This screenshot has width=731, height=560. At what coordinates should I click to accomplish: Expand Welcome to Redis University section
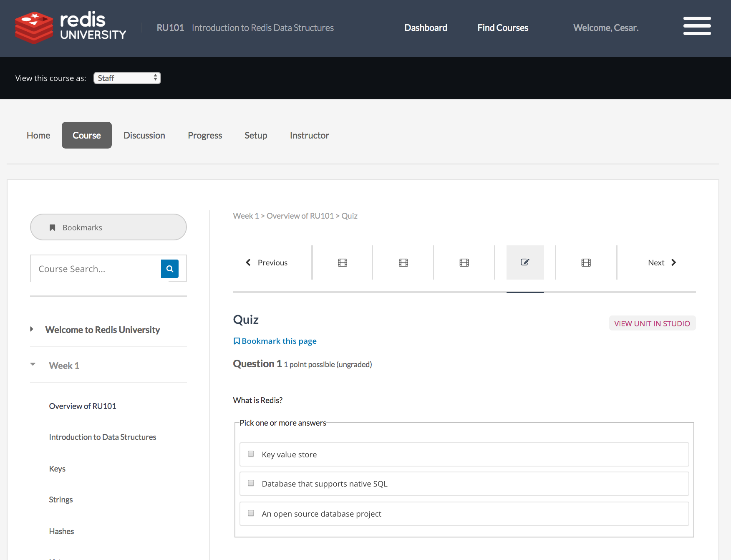point(102,330)
